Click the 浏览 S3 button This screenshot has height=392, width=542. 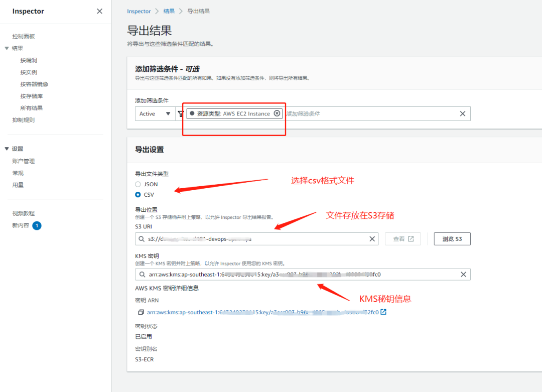(452, 239)
